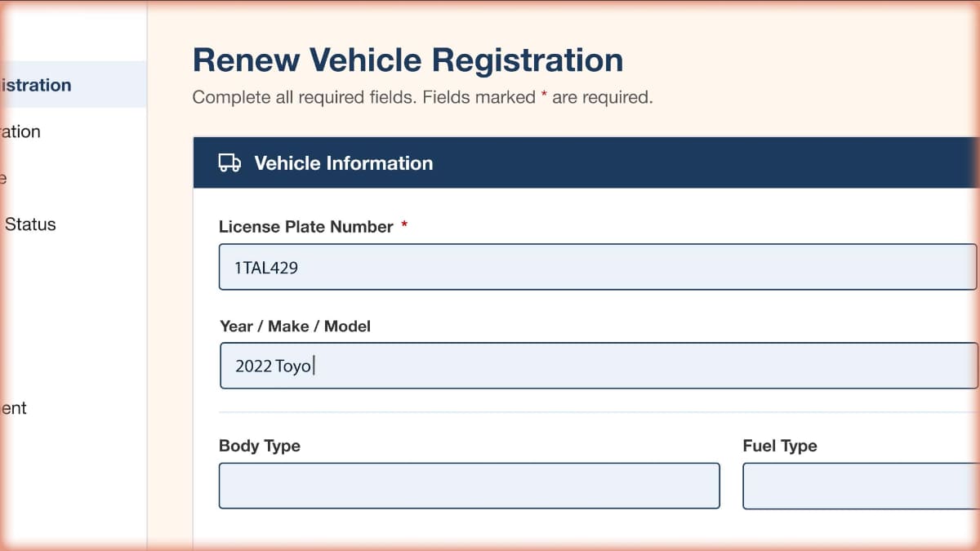The width and height of the screenshot is (980, 551).
Task: Click the "Body Type" label
Action: coord(259,446)
